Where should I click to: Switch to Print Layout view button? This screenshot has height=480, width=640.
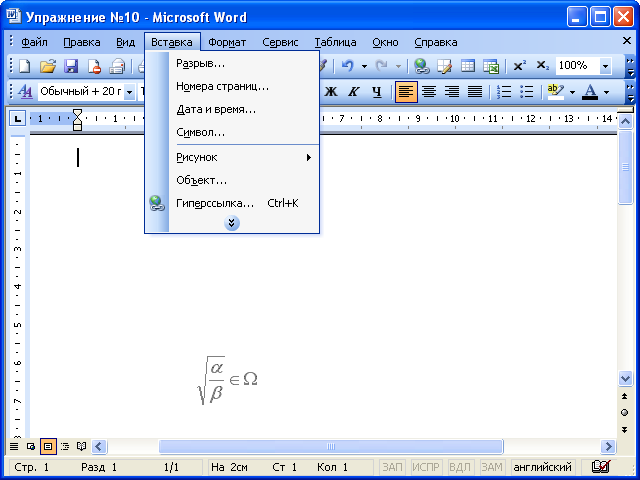[48, 446]
